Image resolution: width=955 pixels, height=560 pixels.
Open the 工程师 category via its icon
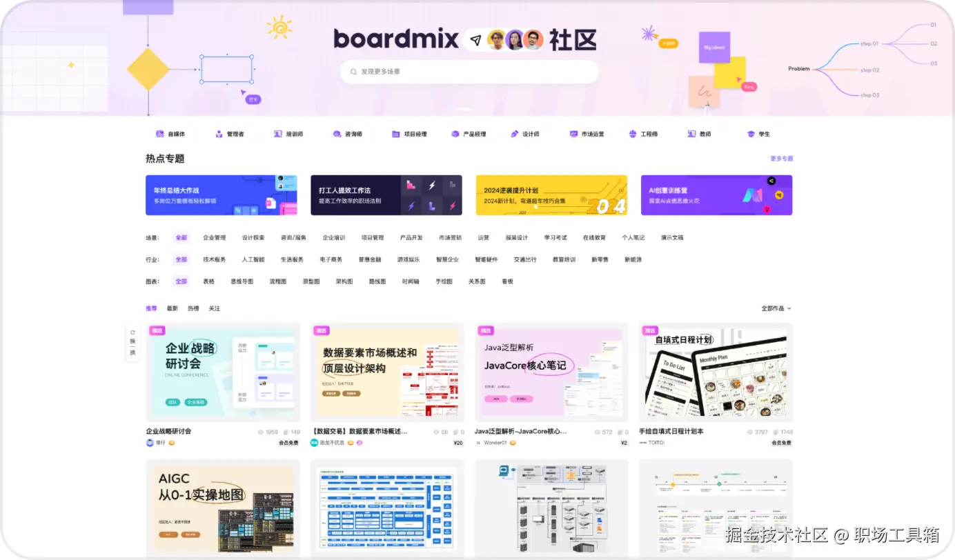point(631,134)
